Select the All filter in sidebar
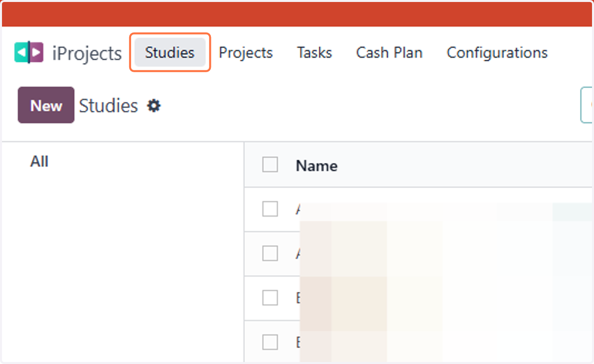This screenshot has width=594, height=364. (x=39, y=161)
